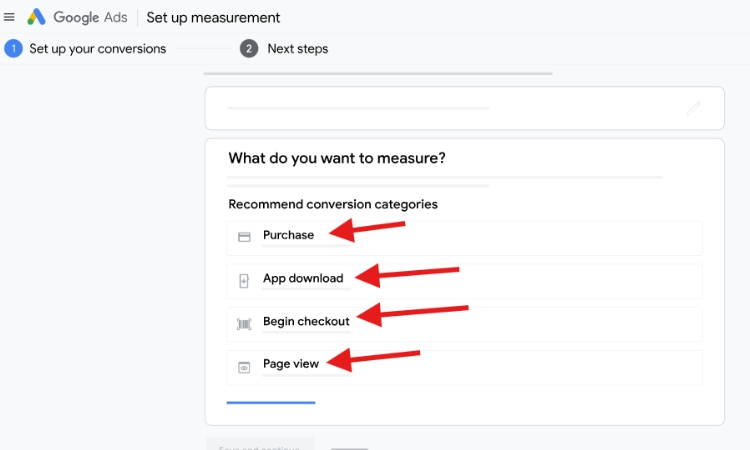Click the blue underlined link below Page view
This screenshot has height=450, width=750.
pyautogui.click(x=271, y=403)
